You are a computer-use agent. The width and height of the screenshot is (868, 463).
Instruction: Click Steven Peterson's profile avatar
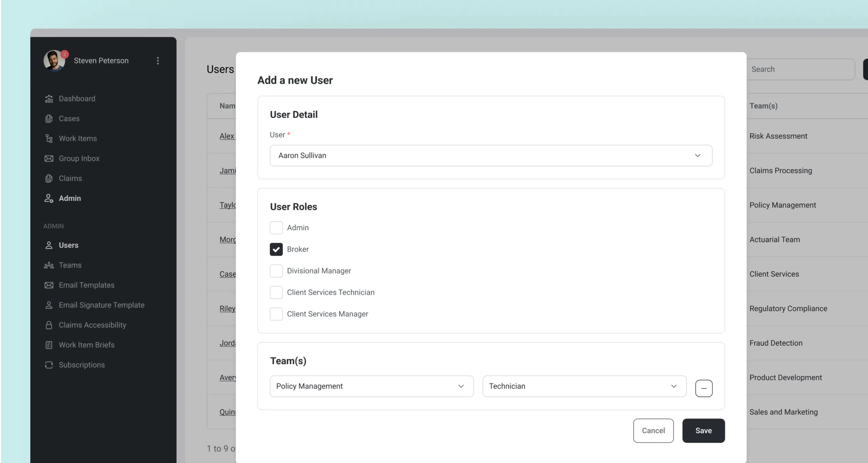coord(54,61)
